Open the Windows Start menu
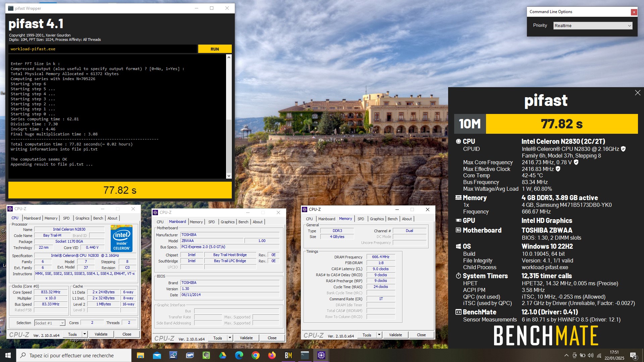 (8, 355)
